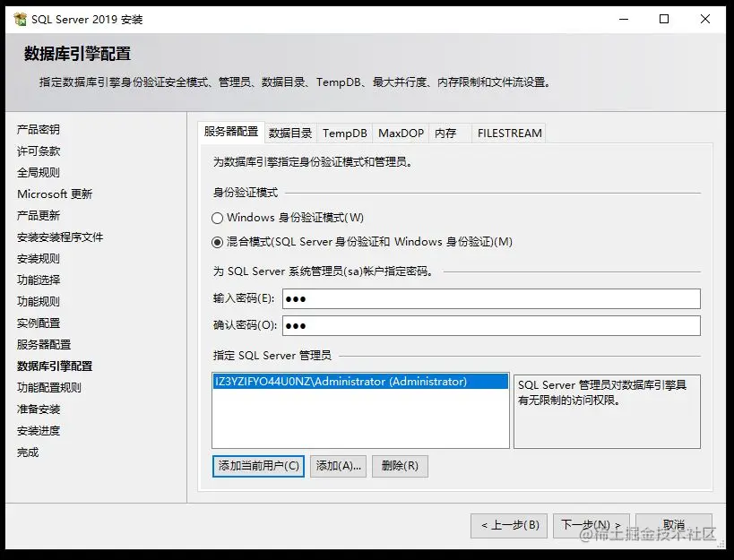
Task: Click the 输入密码 password field
Action: [491, 299]
